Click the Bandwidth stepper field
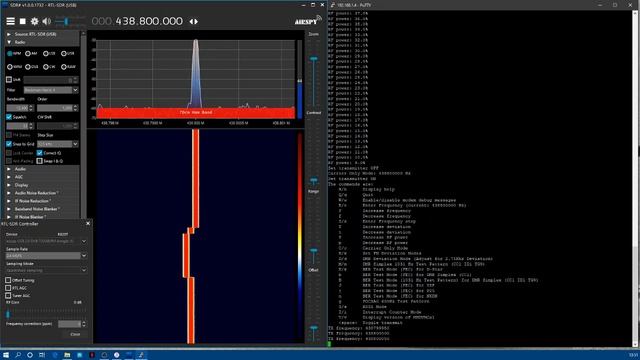This screenshot has width=640, height=360. [20, 108]
